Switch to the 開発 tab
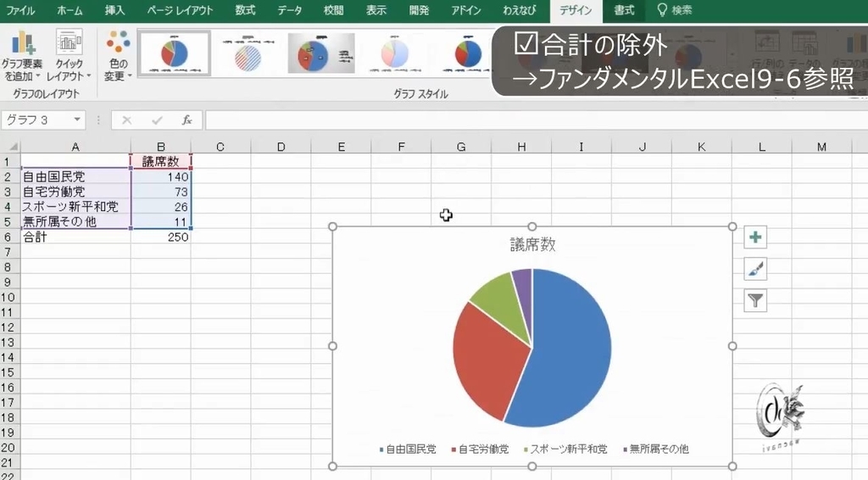The height and width of the screenshot is (480, 868). pyautogui.click(x=419, y=10)
